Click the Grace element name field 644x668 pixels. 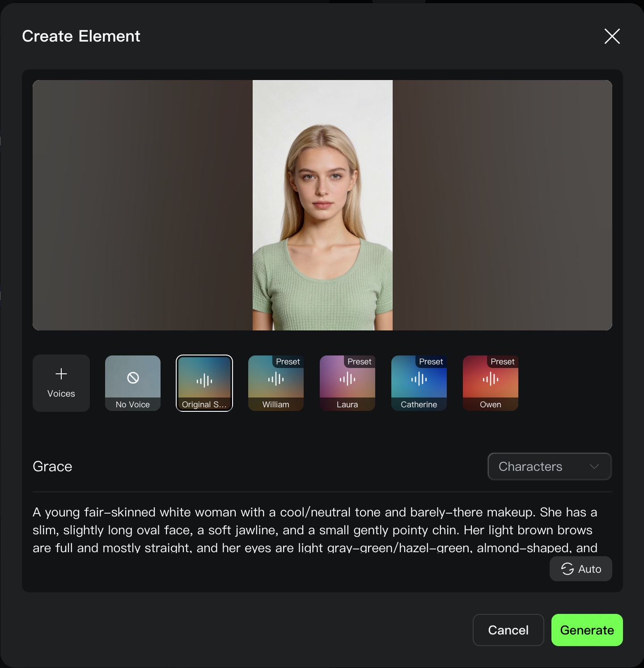pos(53,466)
